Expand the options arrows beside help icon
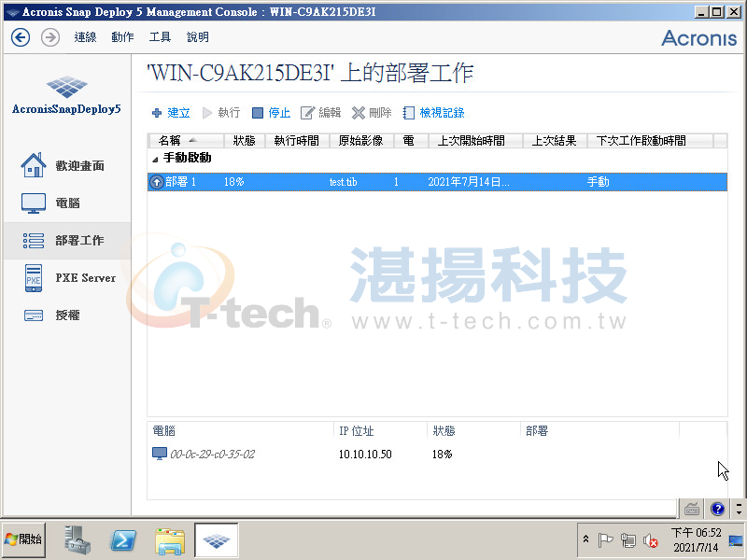This screenshot has height=560, width=747. point(739,509)
